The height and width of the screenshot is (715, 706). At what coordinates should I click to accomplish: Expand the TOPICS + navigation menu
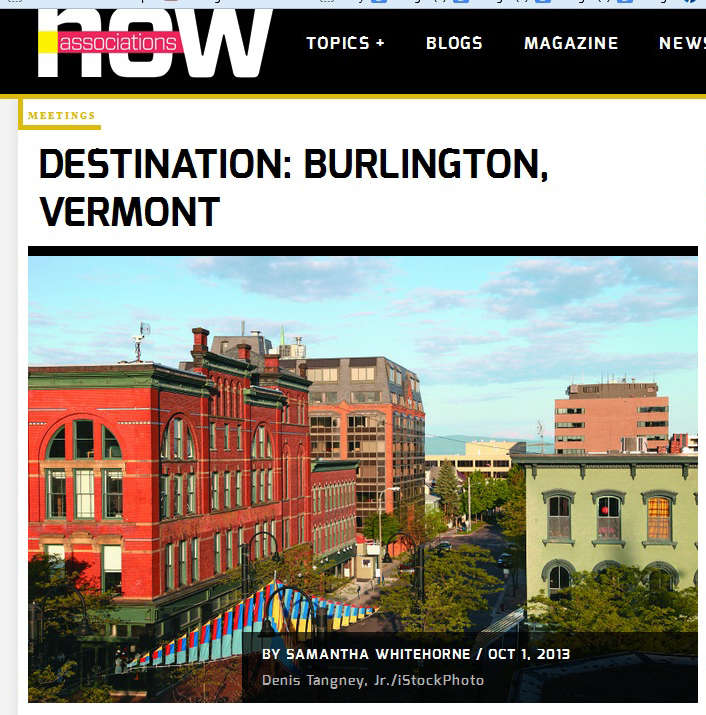[x=345, y=43]
